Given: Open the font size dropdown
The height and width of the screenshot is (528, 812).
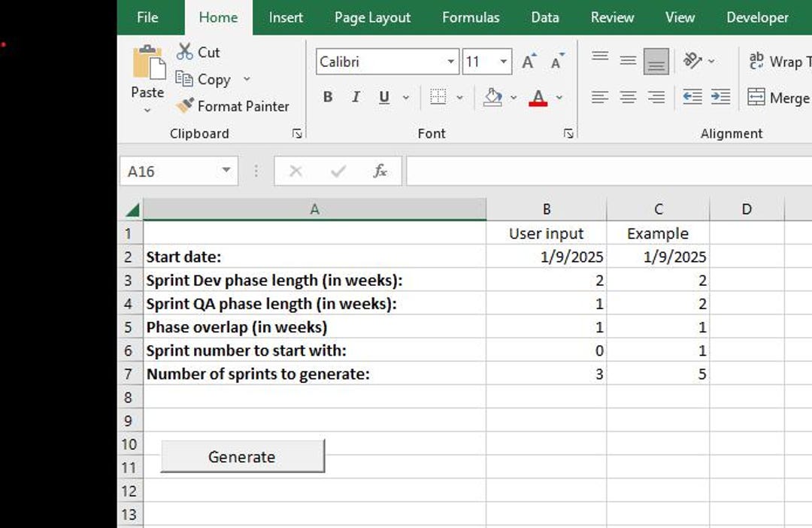Looking at the screenshot, I should (x=501, y=62).
